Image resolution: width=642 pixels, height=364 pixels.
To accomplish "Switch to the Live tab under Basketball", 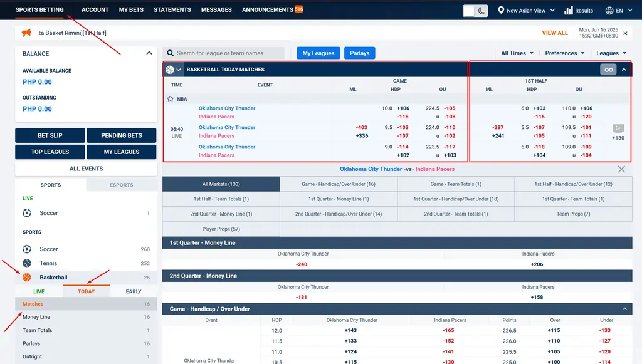I will 39,291.
